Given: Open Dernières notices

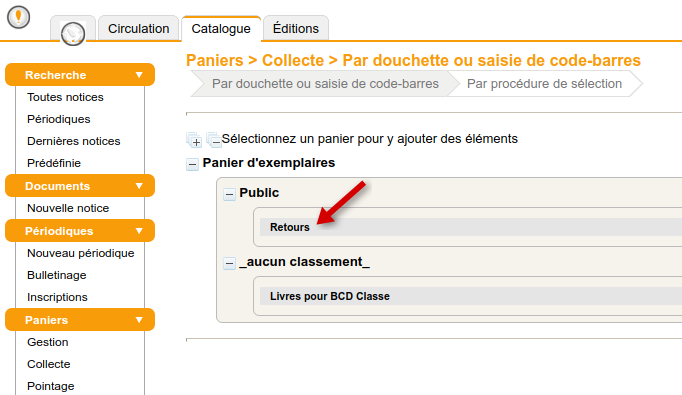Looking at the screenshot, I should click(74, 141).
